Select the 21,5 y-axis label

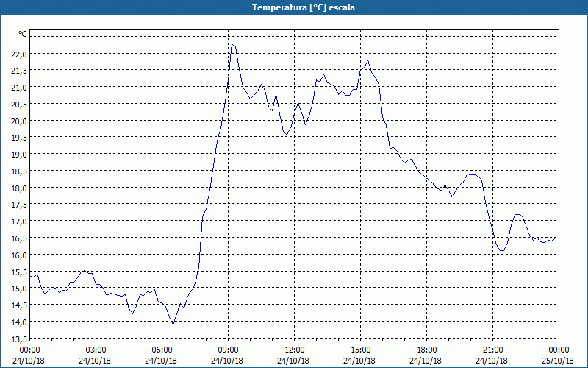click(x=20, y=71)
